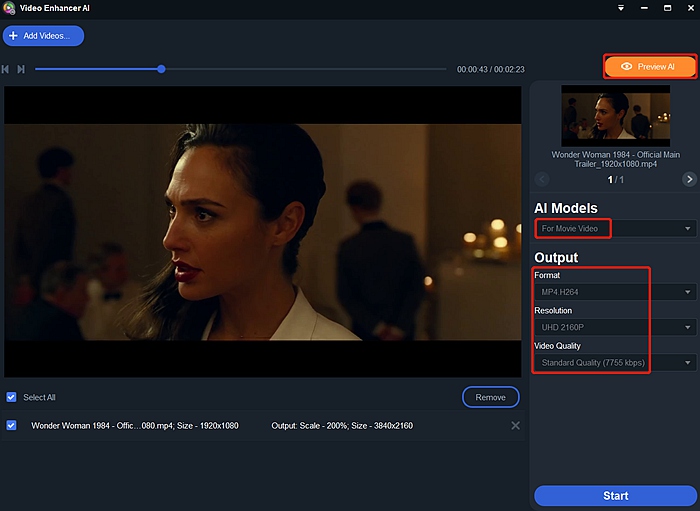700x511 pixels.
Task: Toggle the Select All checkbox
Action: [x=11, y=397]
